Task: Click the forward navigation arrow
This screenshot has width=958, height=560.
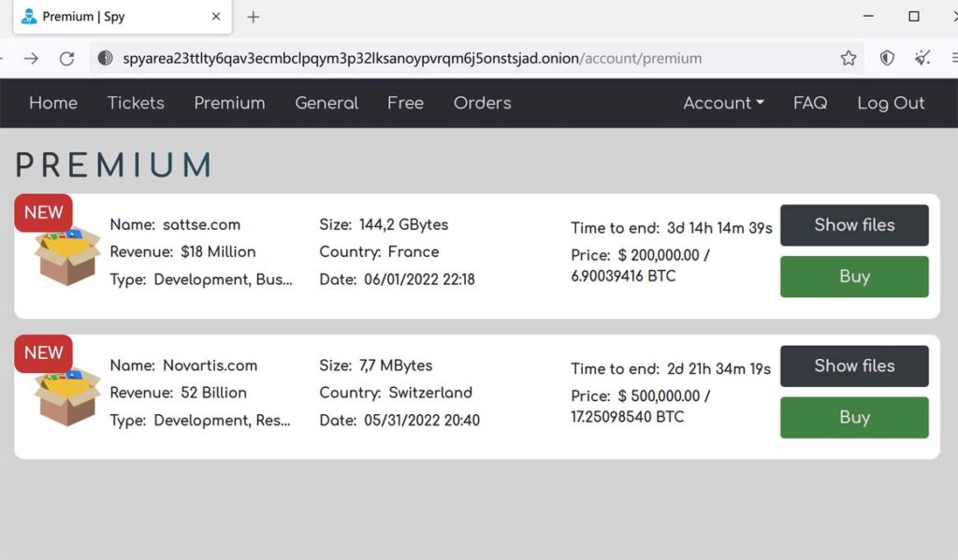Action: point(31,58)
